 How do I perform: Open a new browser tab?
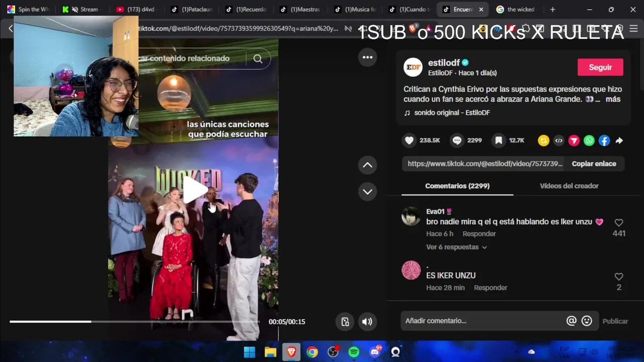click(x=552, y=9)
